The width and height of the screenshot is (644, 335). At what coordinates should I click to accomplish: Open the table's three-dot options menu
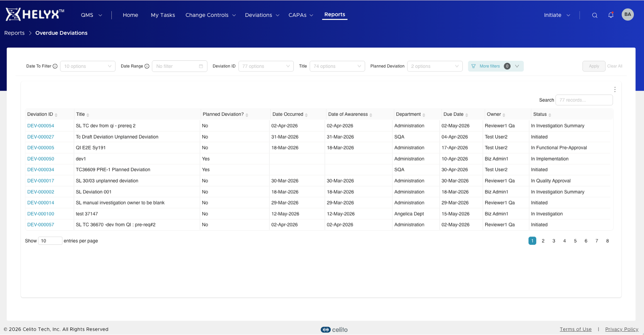615,89
